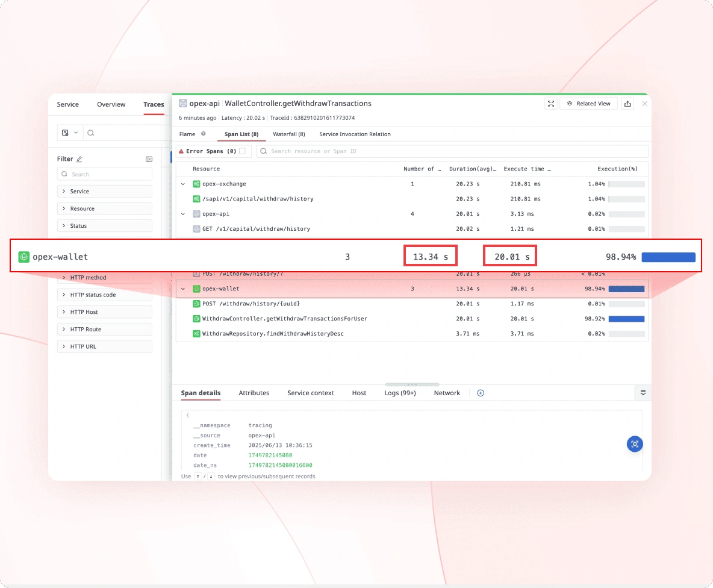Switch to the Waterfall (8) tab
The image size is (713, 588).
click(288, 134)
